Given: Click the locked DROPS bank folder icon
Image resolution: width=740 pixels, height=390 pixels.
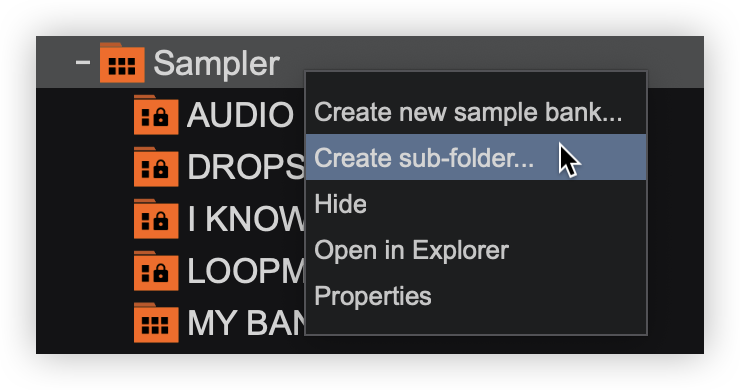Looking at the screenshot, I should tap(156, 167).
